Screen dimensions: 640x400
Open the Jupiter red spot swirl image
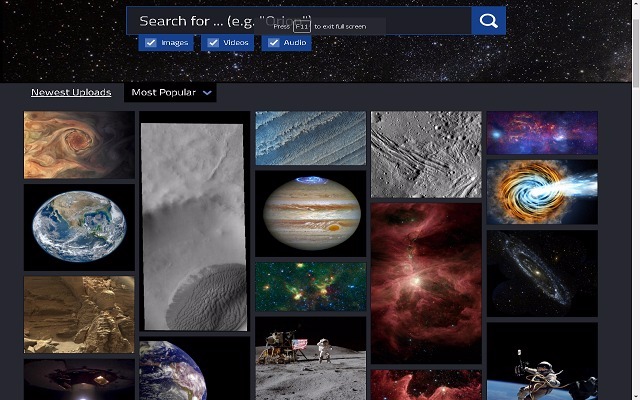[79, 144]
